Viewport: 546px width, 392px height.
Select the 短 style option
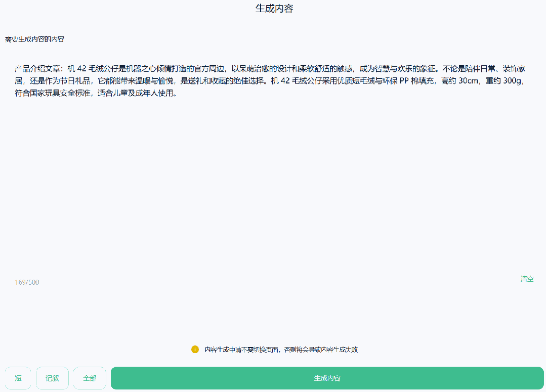18,377
